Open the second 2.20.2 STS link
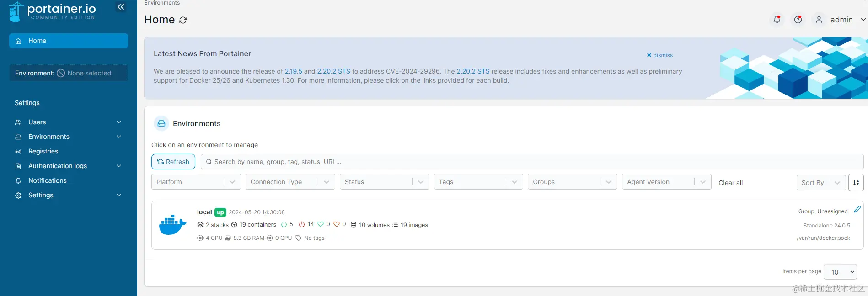The height and width of the screenshot is (296, 868). [x=473, y=71]
